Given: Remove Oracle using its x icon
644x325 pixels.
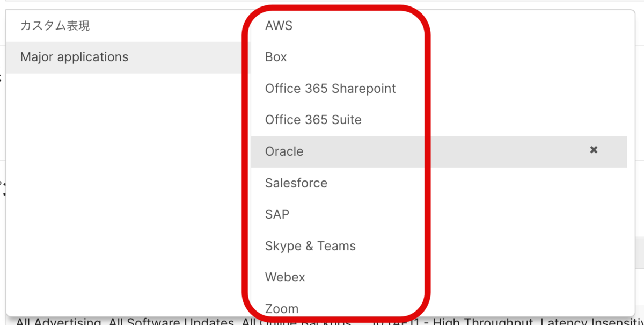Looking at the screenshot, I should 594,150.
